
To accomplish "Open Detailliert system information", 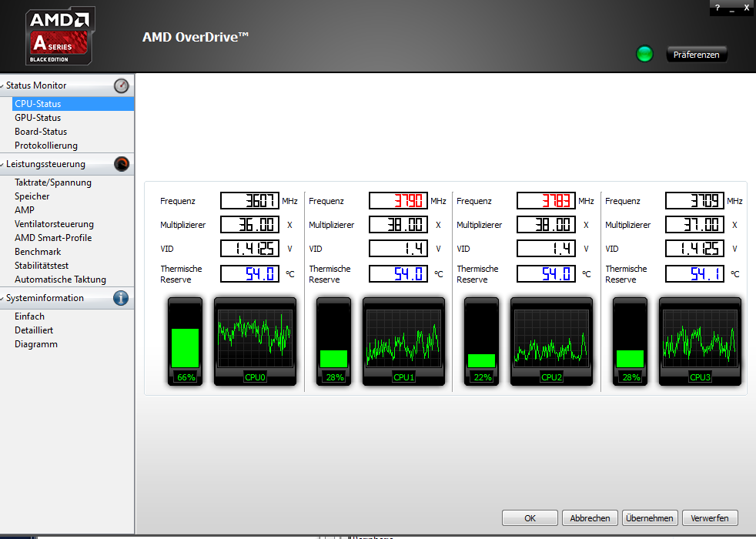I will pos(34,330).
